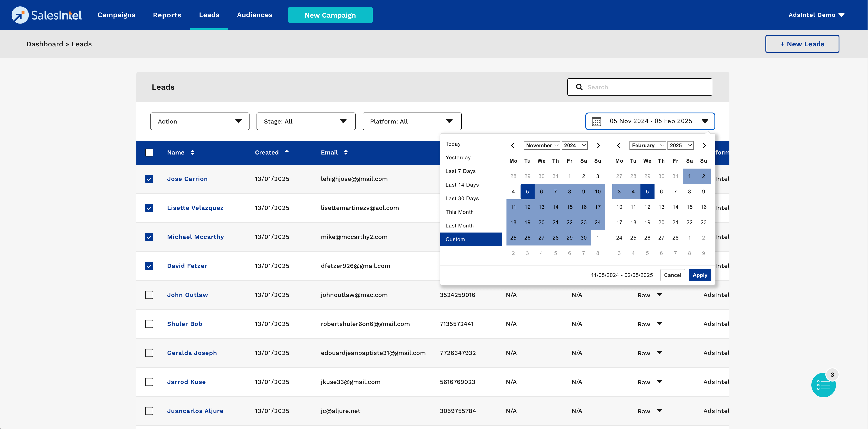Open Michael Mccarthy lead link
Screen dimensions: 868x429
[x=195, y=237]
